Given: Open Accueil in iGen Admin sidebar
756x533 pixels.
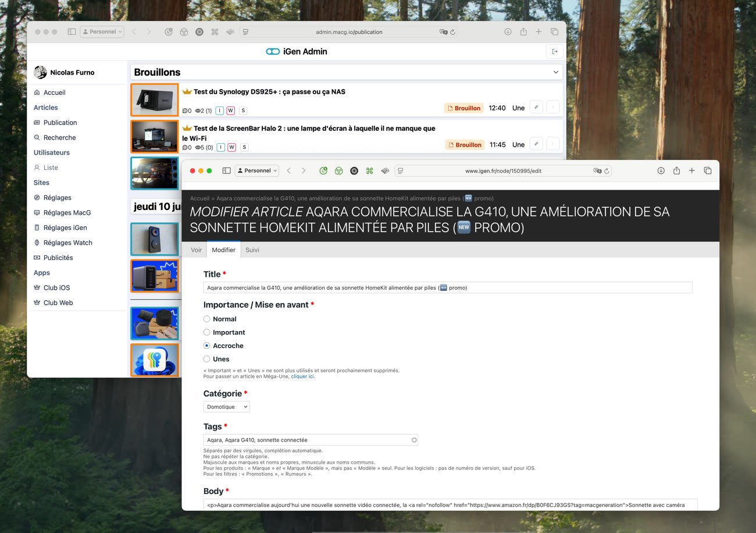Looking at the screenshot, I should tap(55, 93).
